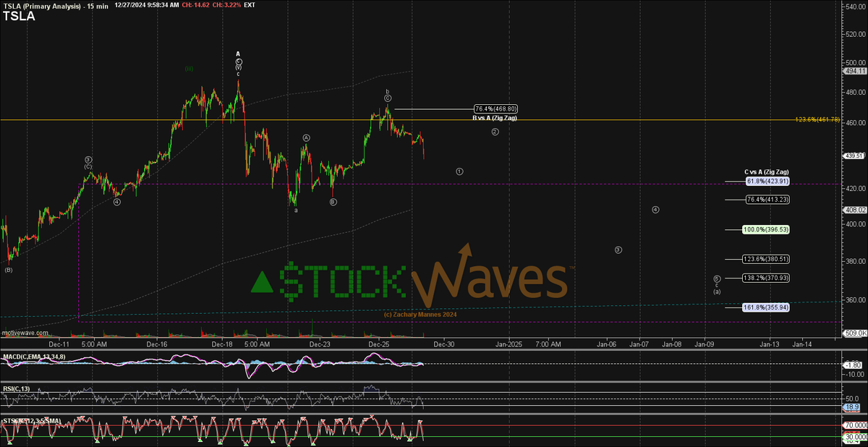
Task: Click the Jan-06 date on time axis
Action: (607, 344)
